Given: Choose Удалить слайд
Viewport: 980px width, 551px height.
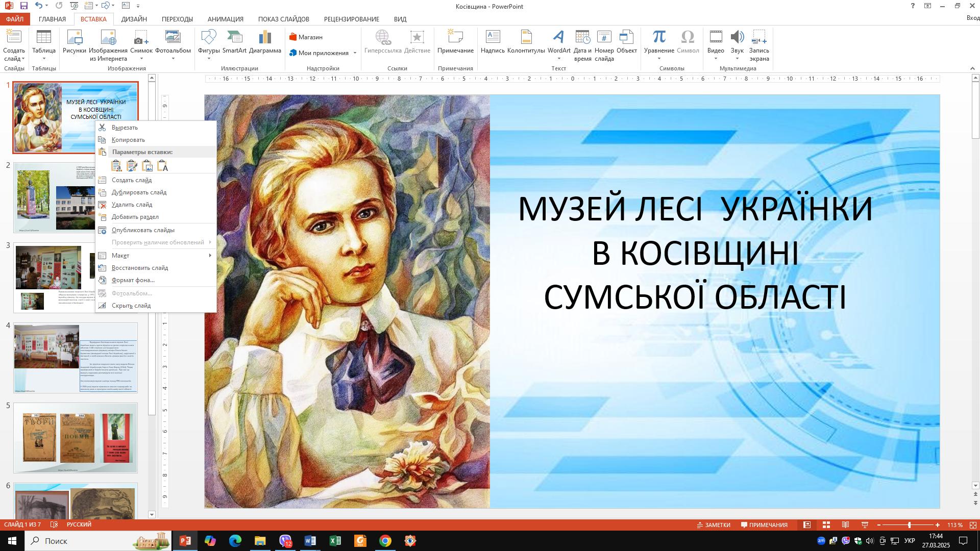Looking at the screenshot, I should (x=156, y=205).
